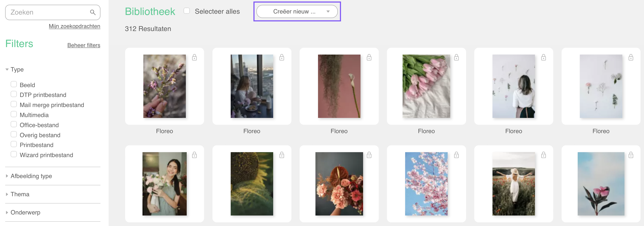The height and width of the screenshot is (226, 644).
Task: Expand the Thema filter group
Action: [20, 194]
